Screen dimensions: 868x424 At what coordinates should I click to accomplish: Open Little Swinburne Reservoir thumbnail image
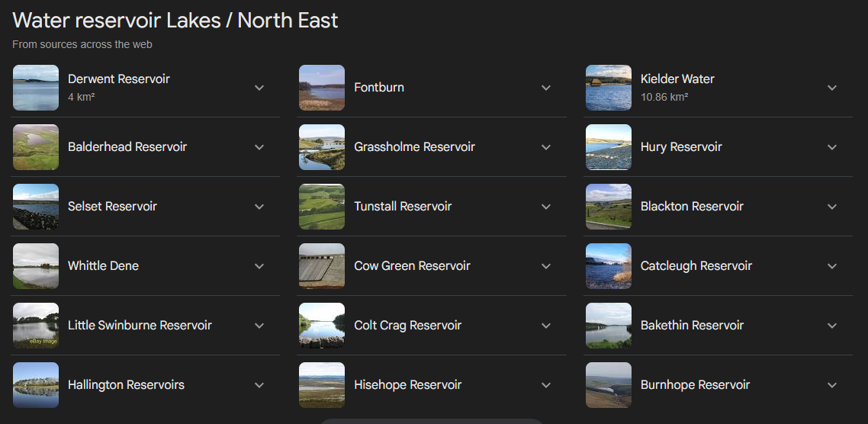(35, 326)
